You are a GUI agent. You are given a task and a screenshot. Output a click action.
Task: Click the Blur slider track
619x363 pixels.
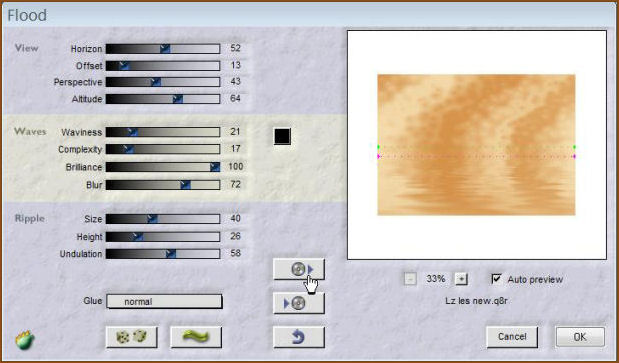(x=163, y=185)
